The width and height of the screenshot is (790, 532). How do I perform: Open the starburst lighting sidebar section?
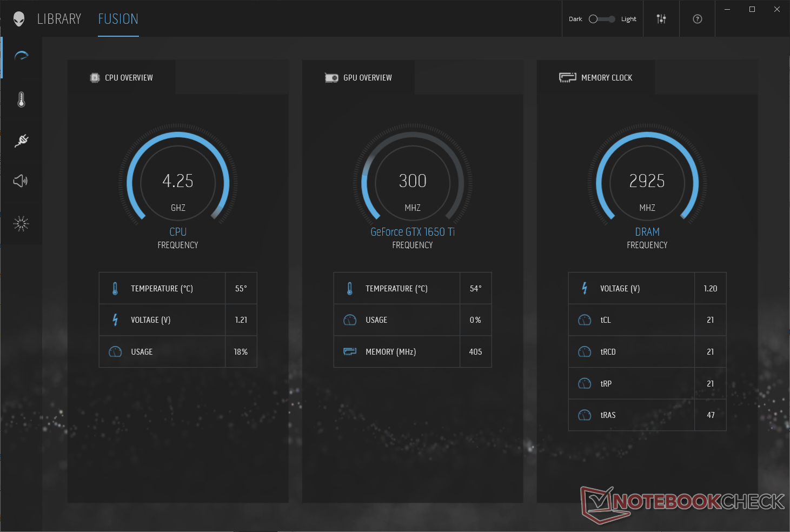click(x=21, y=223)
